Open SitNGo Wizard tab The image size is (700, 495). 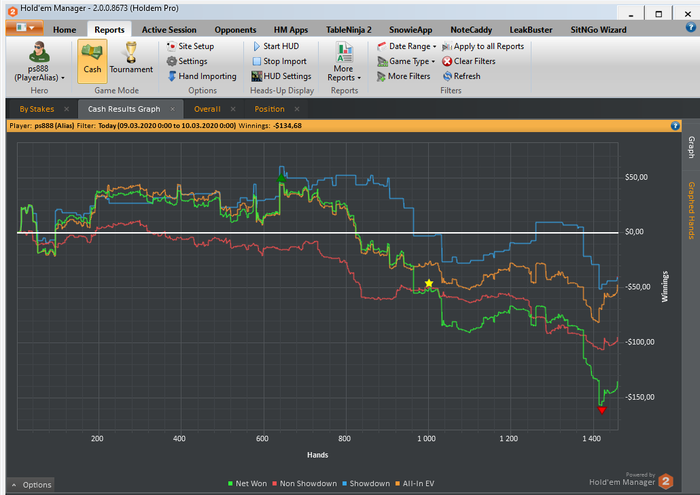click(598, 30)
